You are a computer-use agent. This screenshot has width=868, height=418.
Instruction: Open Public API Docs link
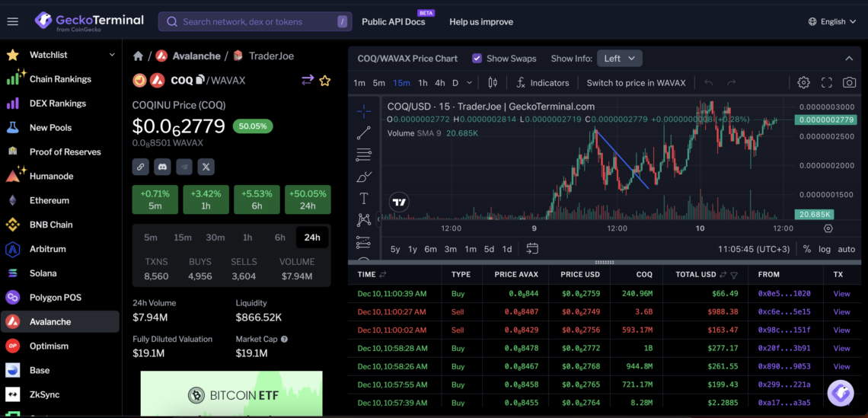click(394, 21)
